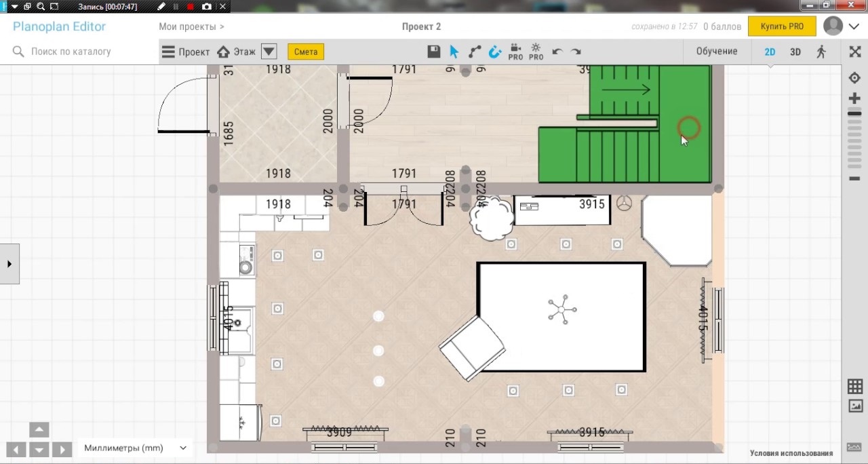
Task: Zoom in with the plus button
Action: pyautogui.click(x=854, y=98)
